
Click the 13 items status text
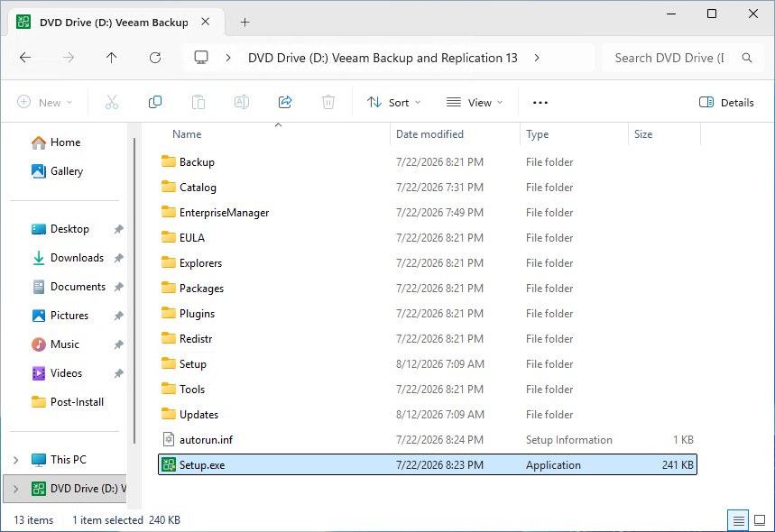(33, 520)
